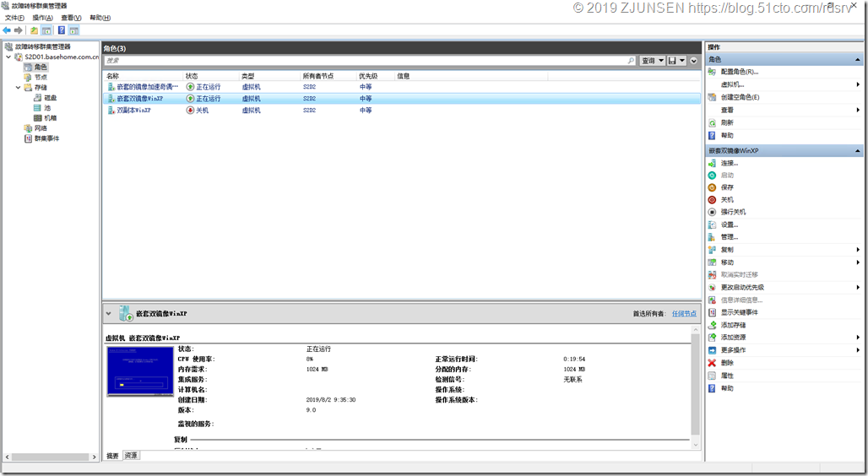The width and height of the screenshot is (868, 476).
Task: Toggle the console tree pane toolbar icon
Action: click(x=47, y=30)
